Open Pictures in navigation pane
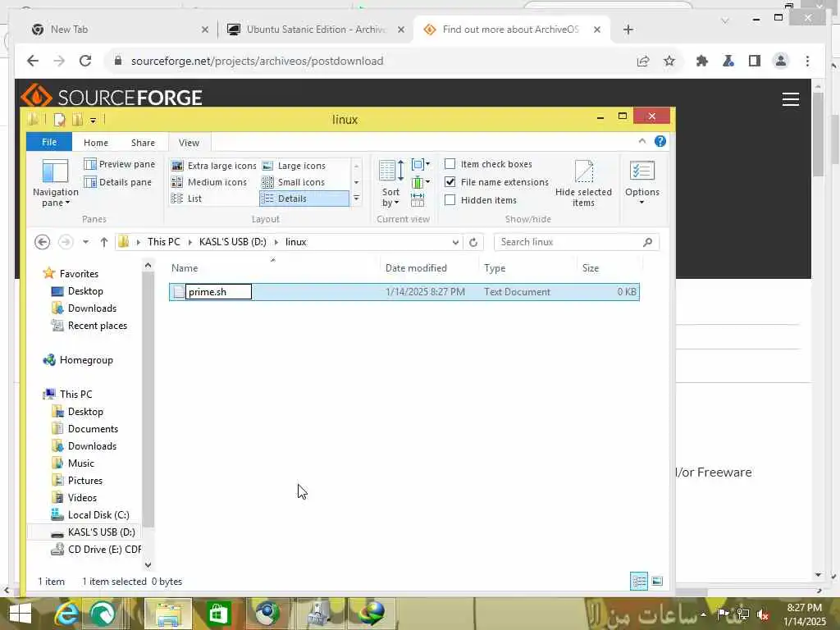Viewport: 840px width, 630px height. click(76, 481)
